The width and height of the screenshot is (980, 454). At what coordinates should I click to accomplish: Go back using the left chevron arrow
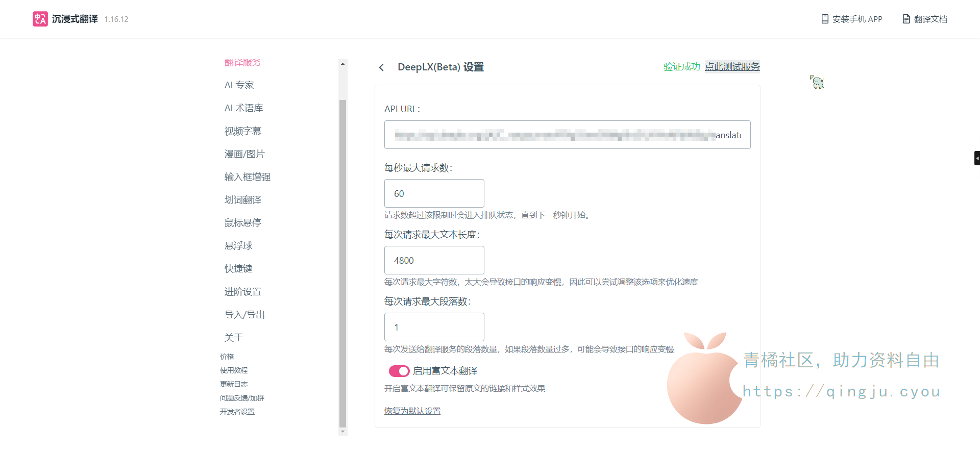381,67
